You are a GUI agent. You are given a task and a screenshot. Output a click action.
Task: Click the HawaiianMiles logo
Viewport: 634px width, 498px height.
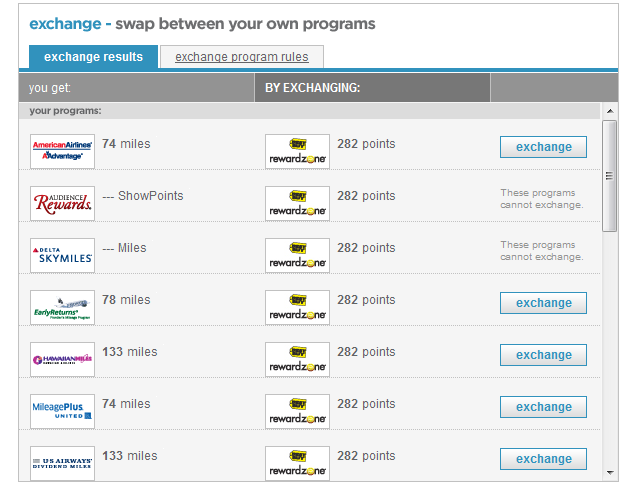[x=62, y=359]
